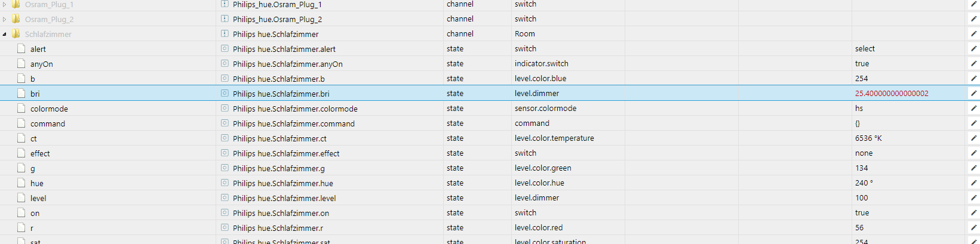Viewport: 980px width, 244px height.
Task: Open the editor pencil for colormode row
Action: [974, 109]
